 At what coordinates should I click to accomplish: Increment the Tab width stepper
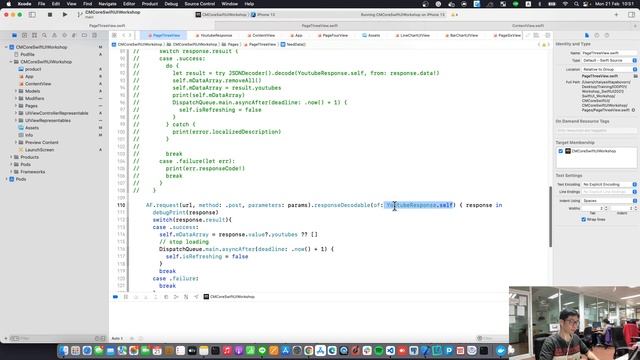(x=606, y=207)
